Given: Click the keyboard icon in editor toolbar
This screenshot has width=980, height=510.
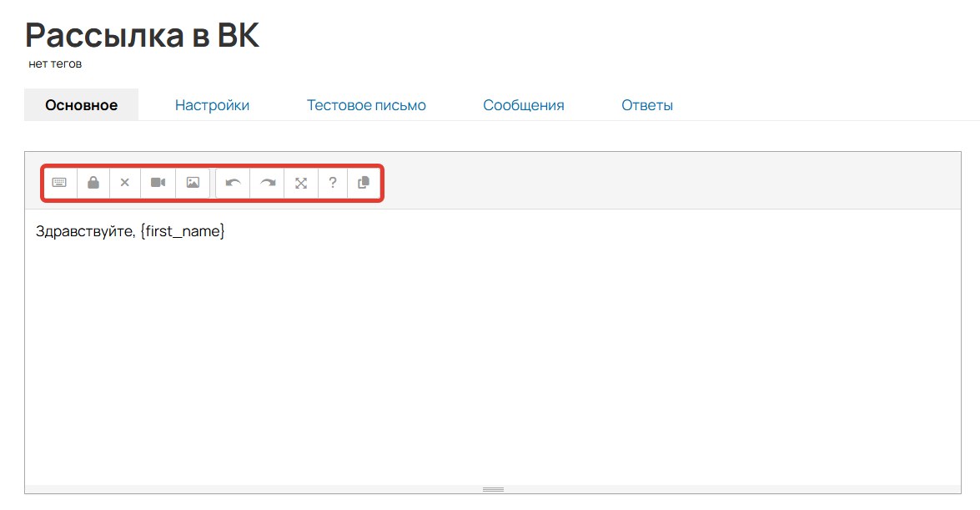Looking at the screenshot, I should [x=59, y=183].
